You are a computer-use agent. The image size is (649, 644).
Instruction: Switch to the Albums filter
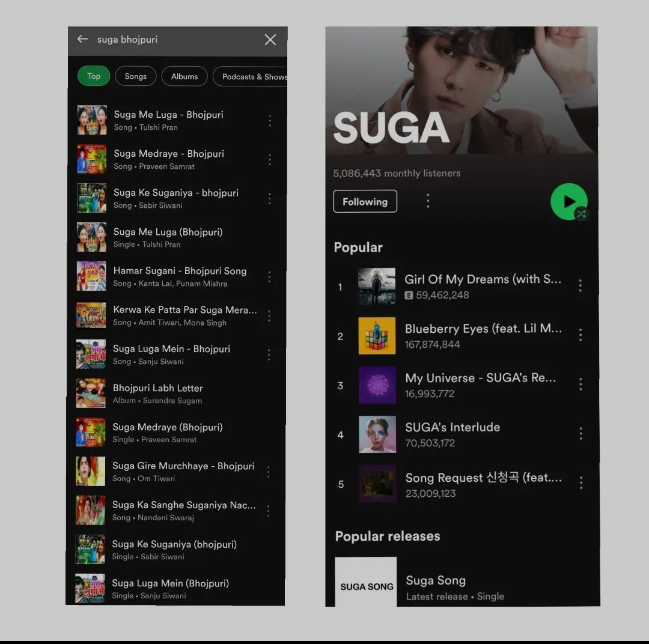tap(184, 76)
